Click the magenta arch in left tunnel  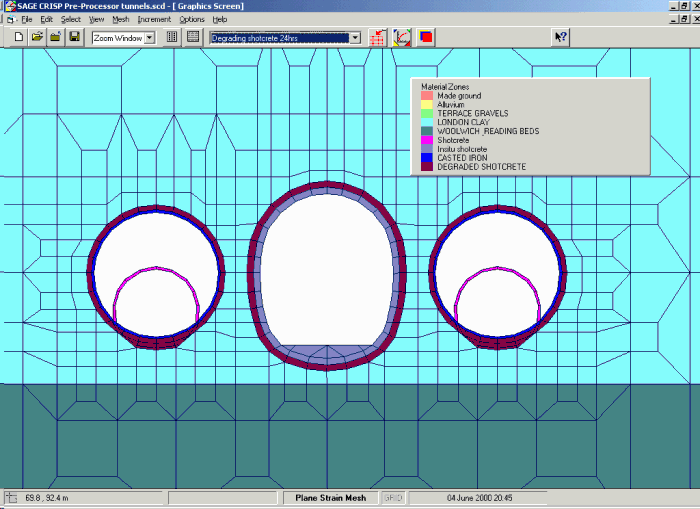point(156,268)
